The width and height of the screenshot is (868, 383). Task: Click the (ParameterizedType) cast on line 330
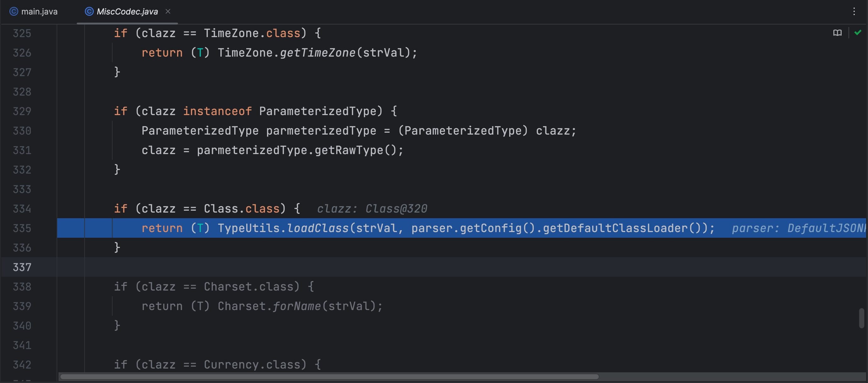coord(463,131)
